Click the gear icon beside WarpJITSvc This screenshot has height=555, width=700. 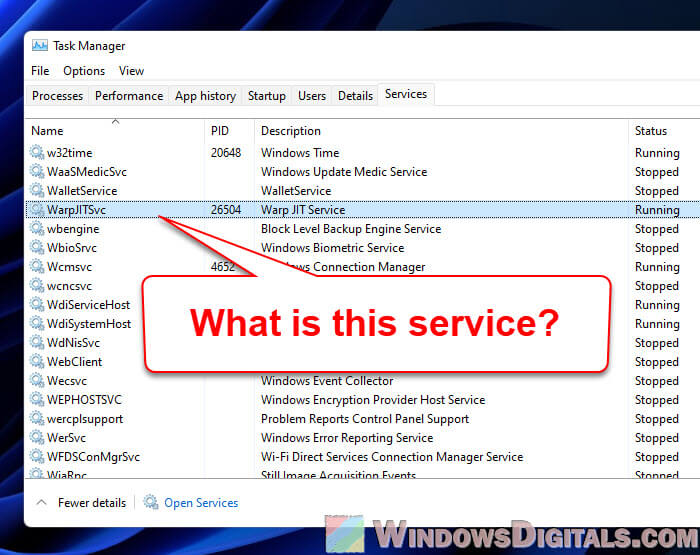(x=37, y=209)
